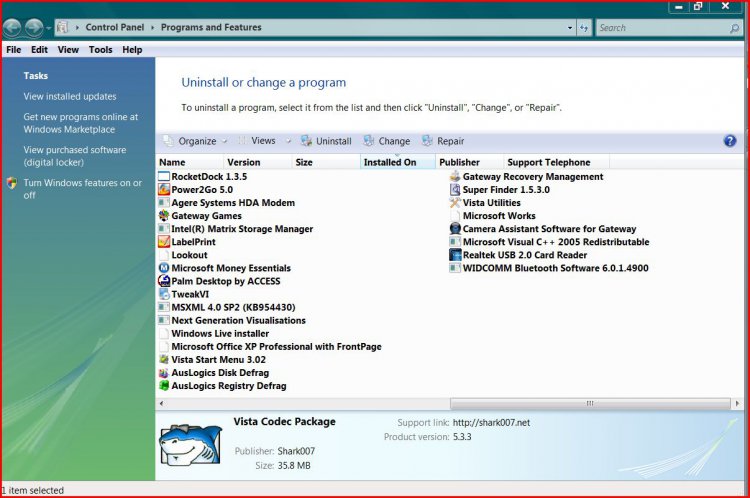Sort by the Version column header

tap(258, 162)
